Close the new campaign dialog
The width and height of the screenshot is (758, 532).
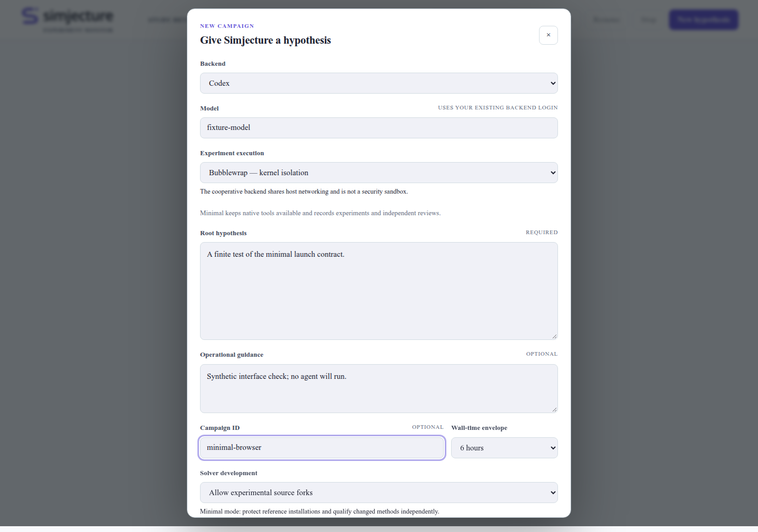(548, 35)
